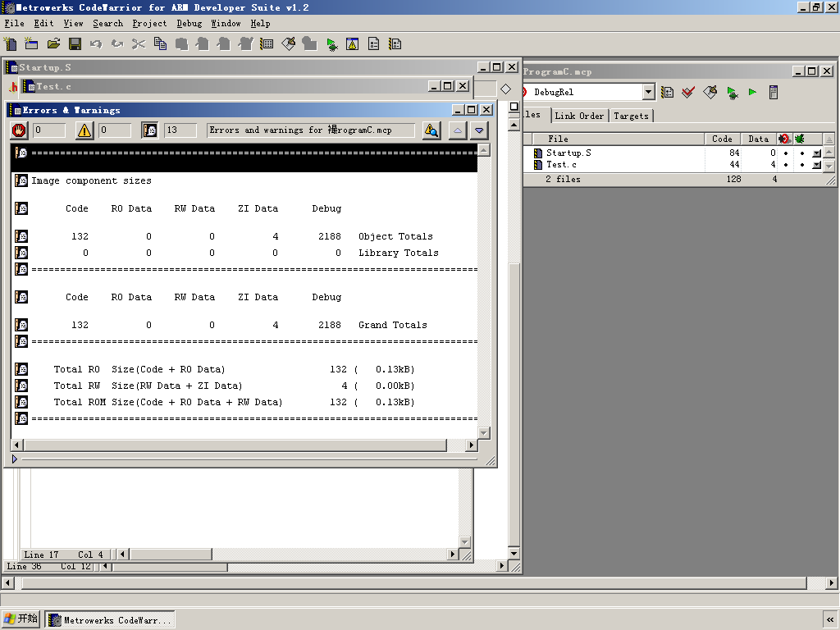840x630 pixels.
Task: Select the Grand Totals message row
Action: tap(244, 325)
